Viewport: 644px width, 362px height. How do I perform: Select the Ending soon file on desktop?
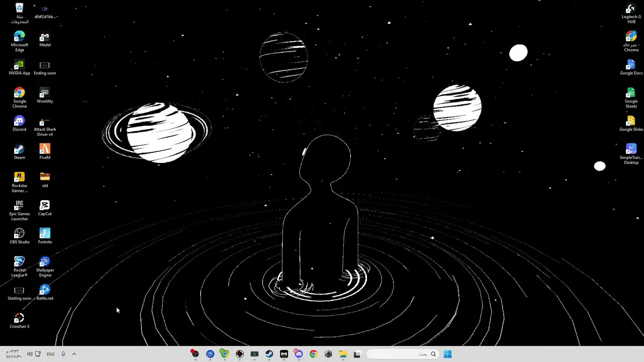click(45, 68)
